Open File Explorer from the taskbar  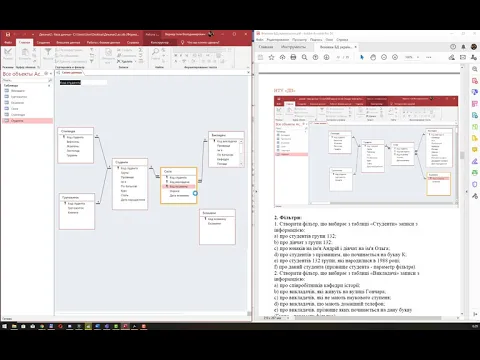click(x=14, y=326)
